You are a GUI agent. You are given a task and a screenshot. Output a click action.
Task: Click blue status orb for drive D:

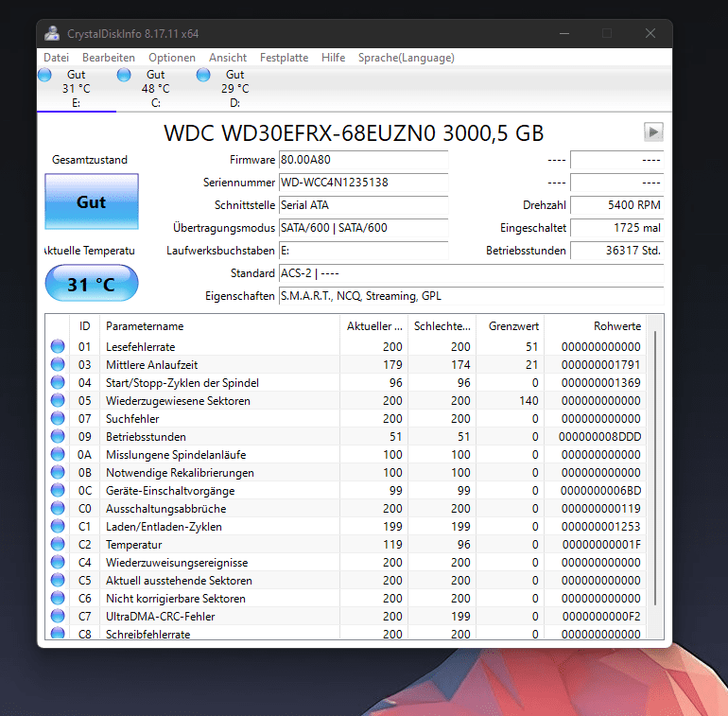coord(203,75)
